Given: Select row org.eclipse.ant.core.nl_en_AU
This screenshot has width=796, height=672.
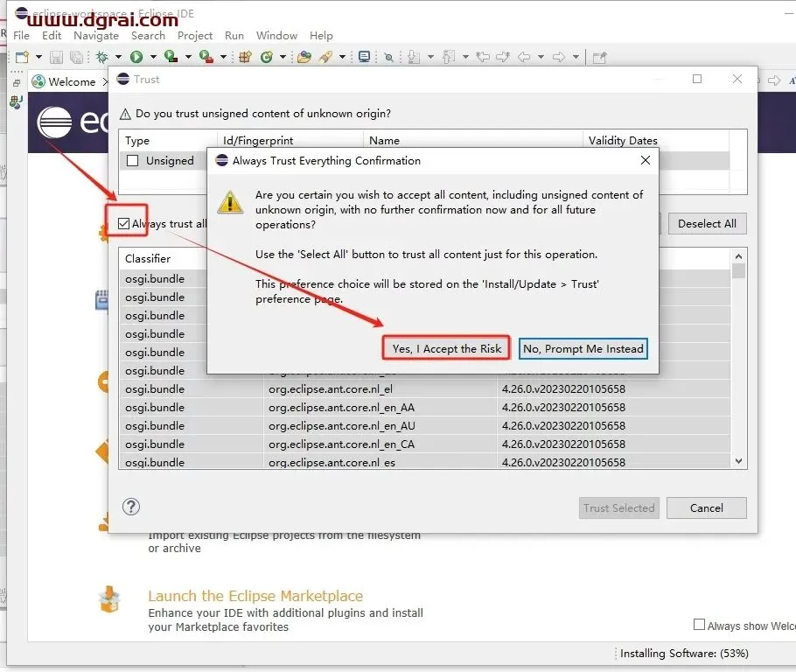Looking at the screenshot, I should (x=424, y=425).
